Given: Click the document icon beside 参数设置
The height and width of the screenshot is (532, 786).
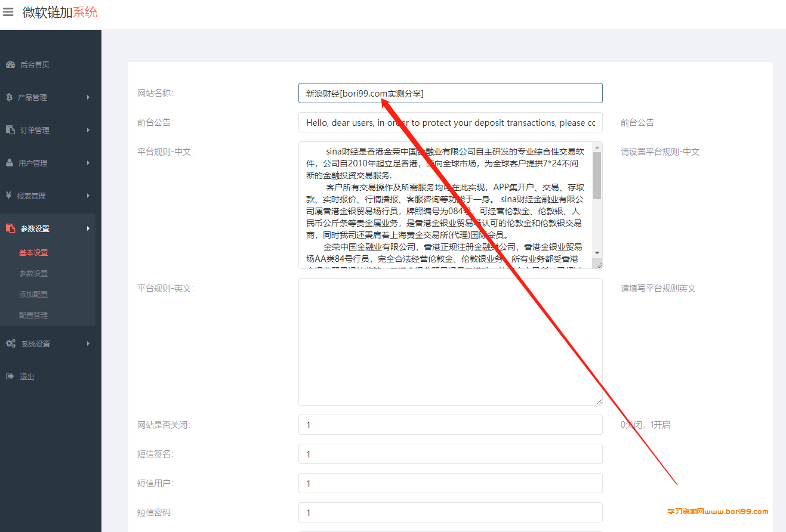Looking at the screenshot, I should [x=10, y=228].
